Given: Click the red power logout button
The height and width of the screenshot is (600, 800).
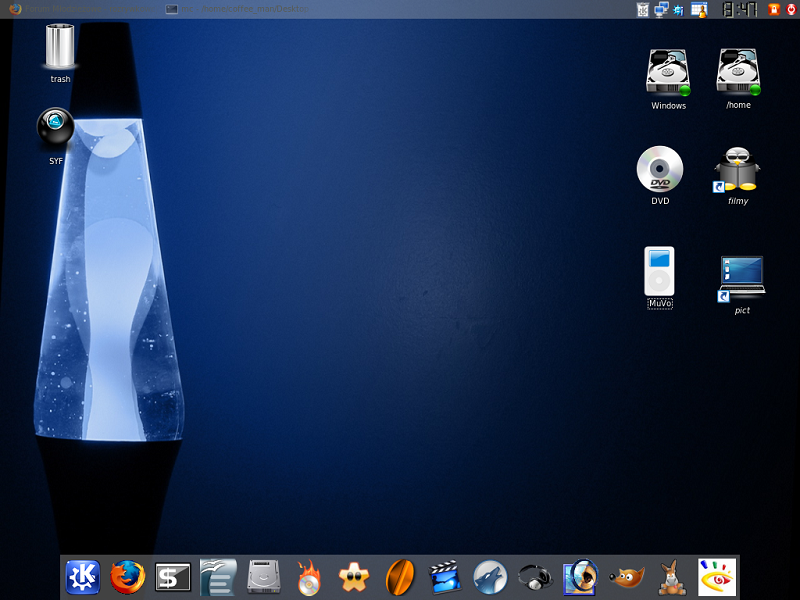Looking at the screenshot, I should pos(790,9).
